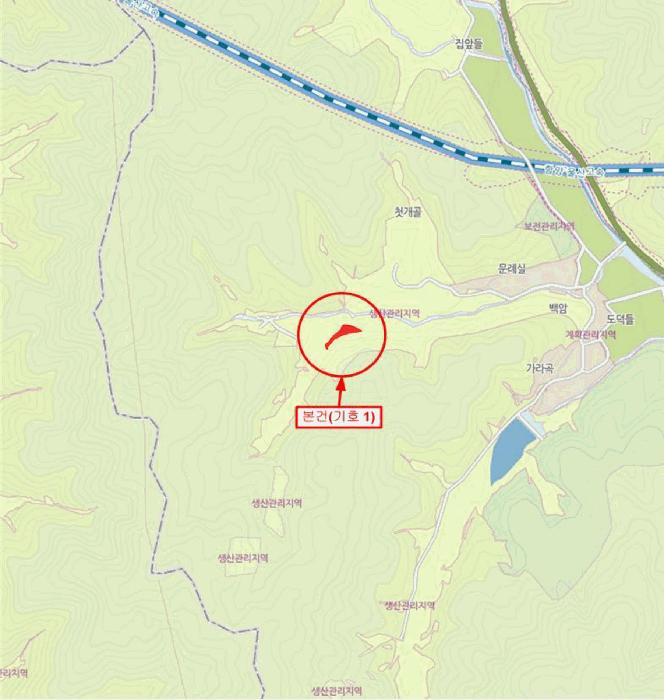Click the 계획관리지역 zoning label

(x=591, y=334)
